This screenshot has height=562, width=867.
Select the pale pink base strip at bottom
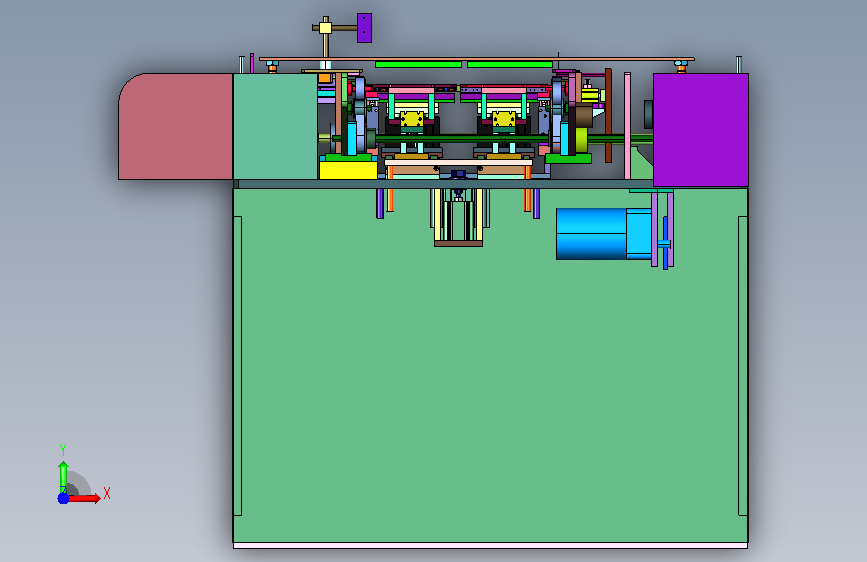pyautogui.click(x=490, y=546)
